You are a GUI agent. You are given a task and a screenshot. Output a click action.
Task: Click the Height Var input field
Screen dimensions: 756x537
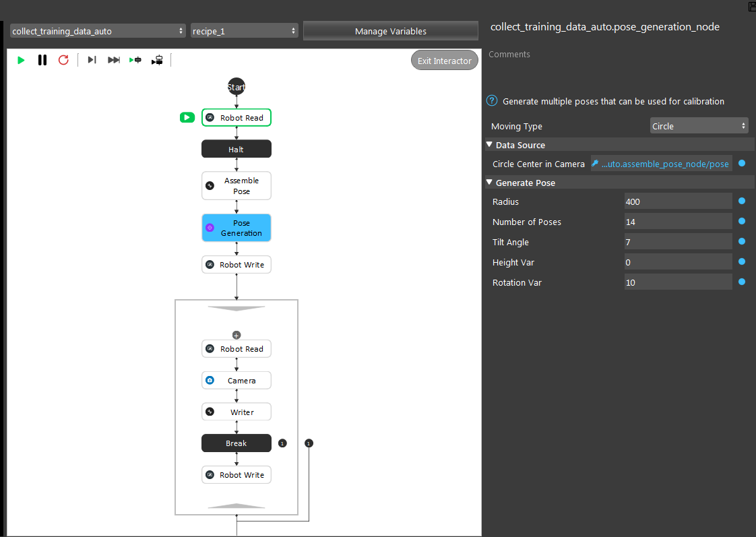point(679,262)
